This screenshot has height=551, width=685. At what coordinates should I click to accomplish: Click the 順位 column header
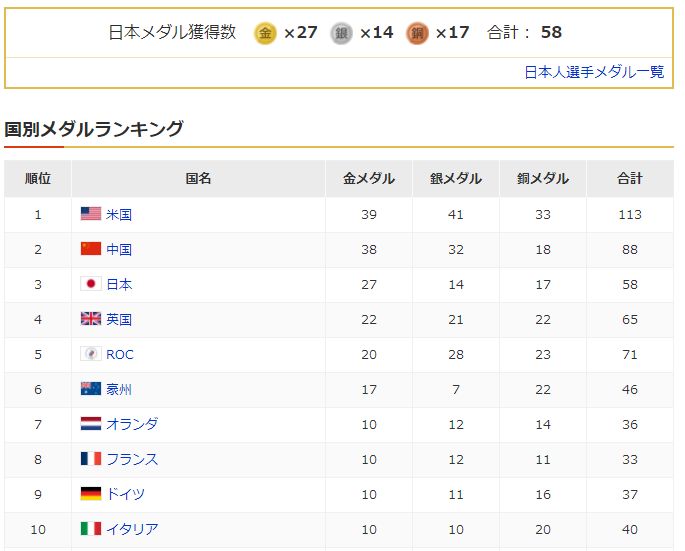[38, 178]
